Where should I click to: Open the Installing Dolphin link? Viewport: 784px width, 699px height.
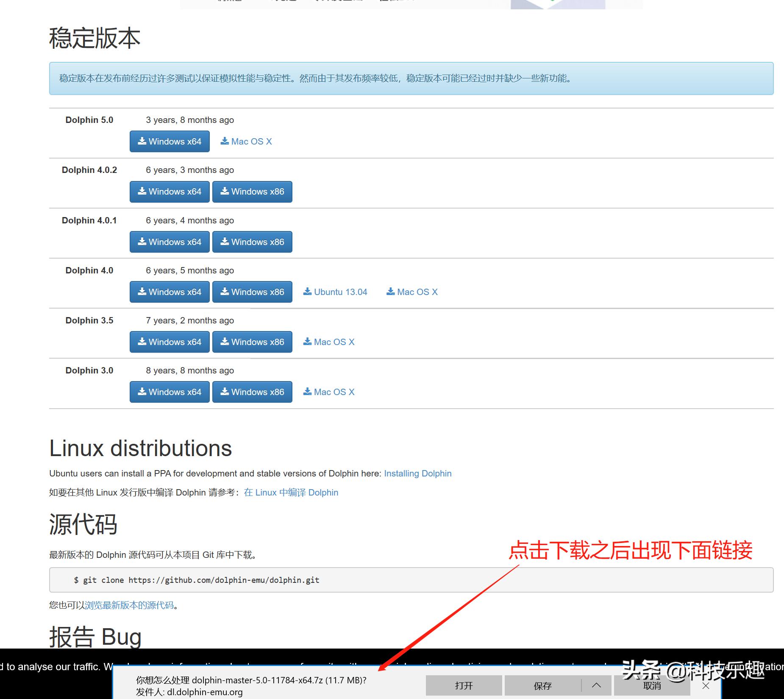coord(417,473)
